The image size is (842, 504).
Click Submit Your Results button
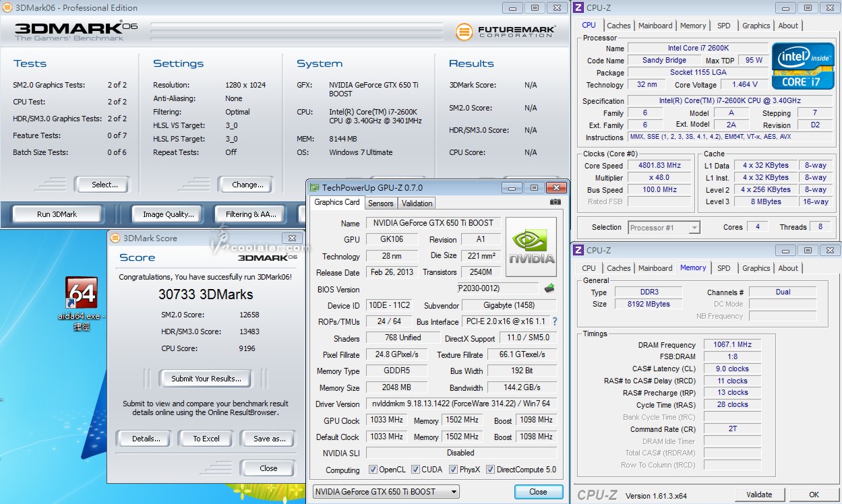206,379
